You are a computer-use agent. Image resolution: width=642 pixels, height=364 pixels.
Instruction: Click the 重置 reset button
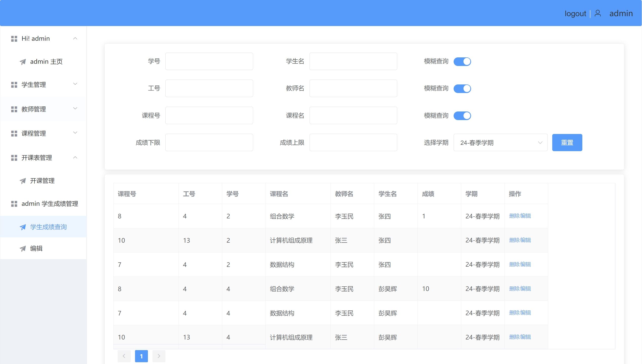pos(567,143)
